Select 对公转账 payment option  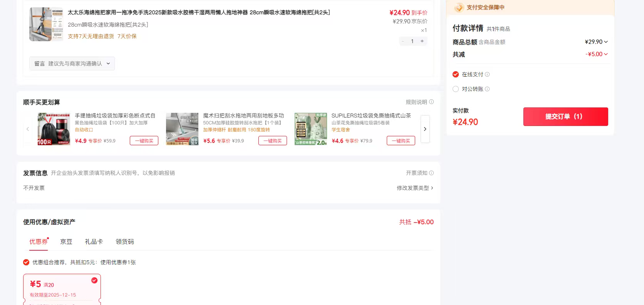456,89
